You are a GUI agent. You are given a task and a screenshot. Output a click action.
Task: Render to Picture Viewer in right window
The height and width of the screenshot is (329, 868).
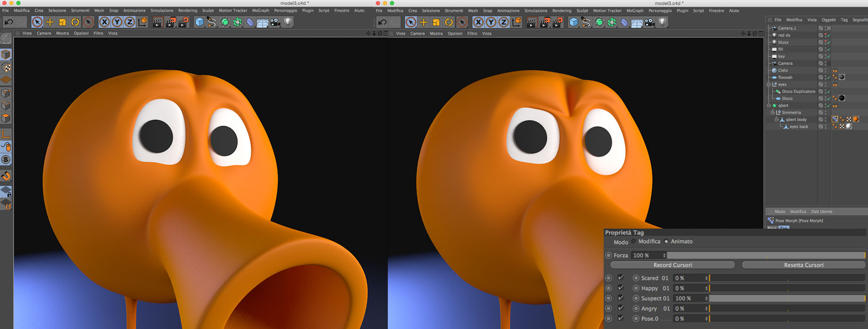point(544,22)
